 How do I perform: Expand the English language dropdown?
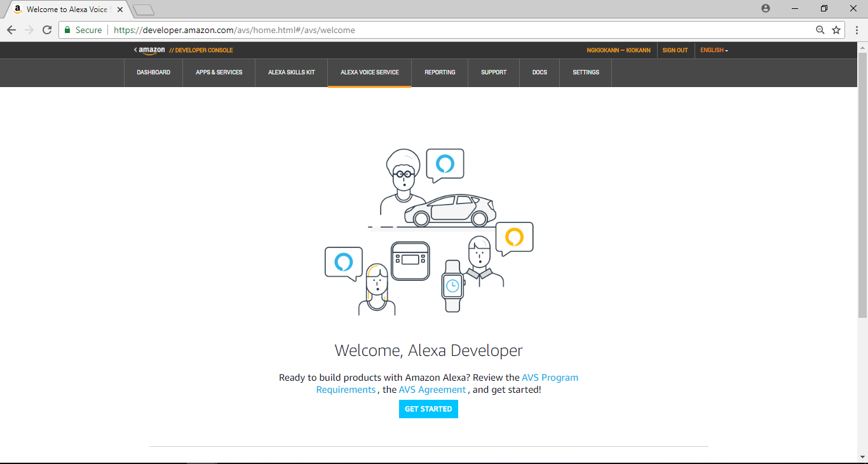[x=714, y=50]
